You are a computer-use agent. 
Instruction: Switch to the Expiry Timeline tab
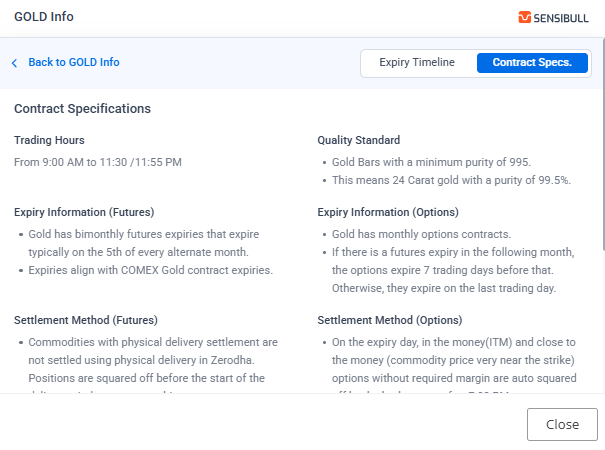tap(417, 63)
